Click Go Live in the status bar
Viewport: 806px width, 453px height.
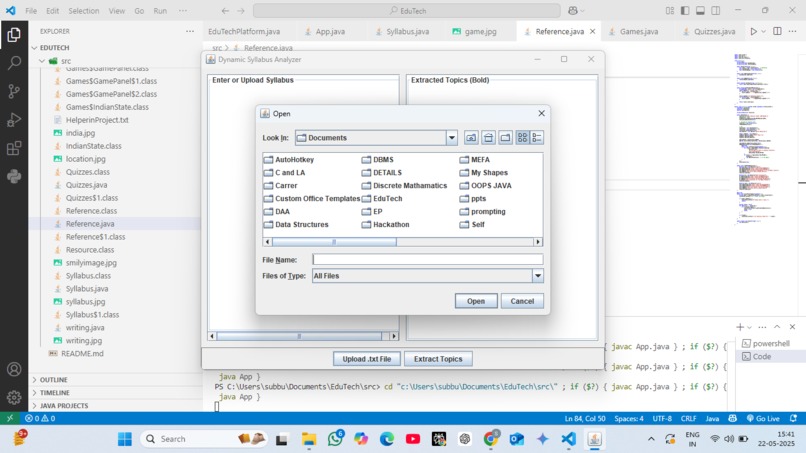click(763, 418)
